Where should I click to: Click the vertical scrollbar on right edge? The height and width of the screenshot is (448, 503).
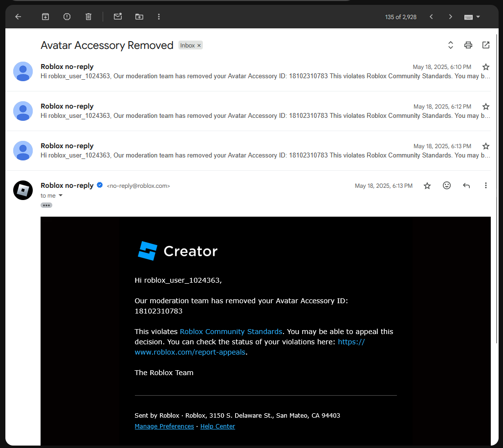[x=497, y=189]
